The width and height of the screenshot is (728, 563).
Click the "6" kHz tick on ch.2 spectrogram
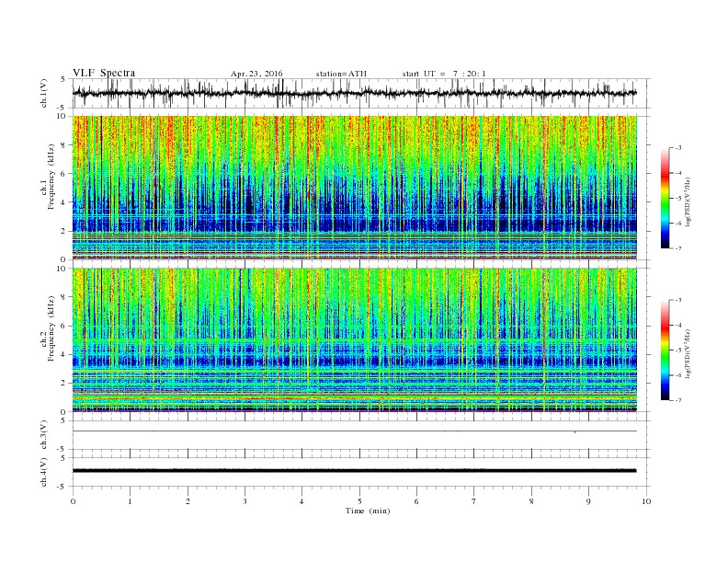(64, 326)
